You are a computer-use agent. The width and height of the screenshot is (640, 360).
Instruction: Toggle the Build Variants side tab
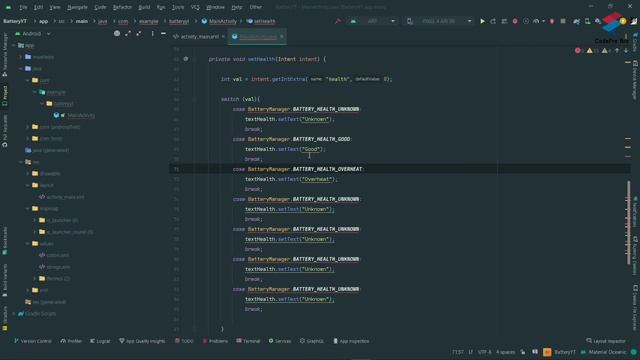pyautogui.click(x=5, y=280)
